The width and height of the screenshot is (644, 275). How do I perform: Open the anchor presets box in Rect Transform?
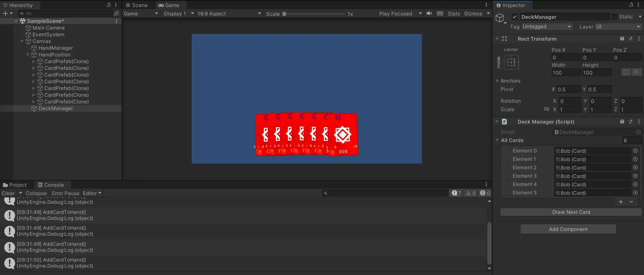(x=511, y=62)
